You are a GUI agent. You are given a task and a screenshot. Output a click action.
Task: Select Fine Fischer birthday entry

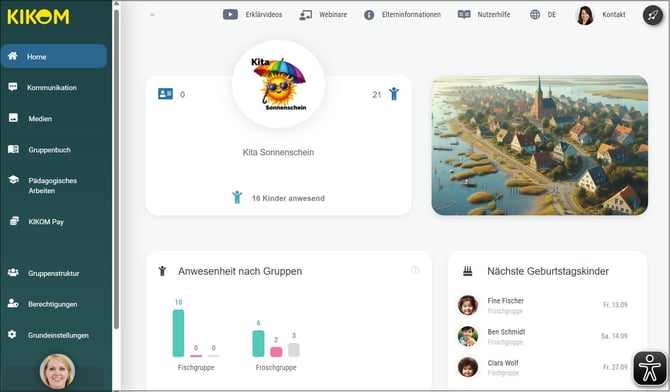[x=543, y=305]
